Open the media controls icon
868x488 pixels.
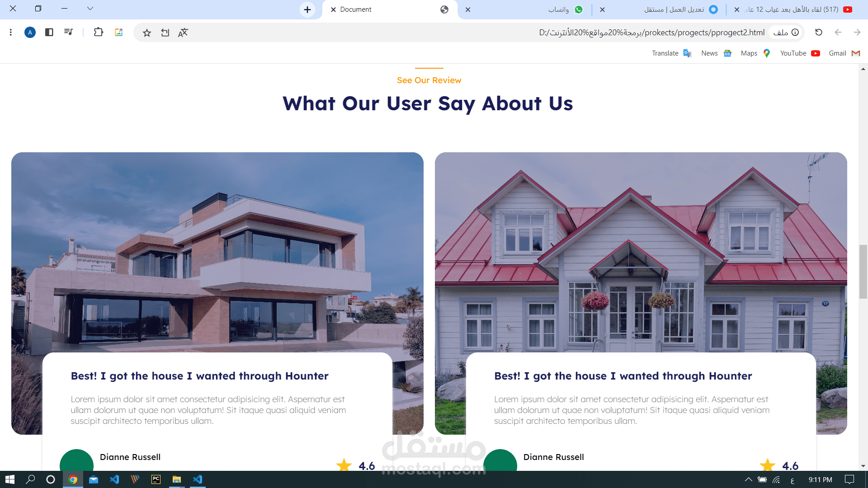[68, 32]
